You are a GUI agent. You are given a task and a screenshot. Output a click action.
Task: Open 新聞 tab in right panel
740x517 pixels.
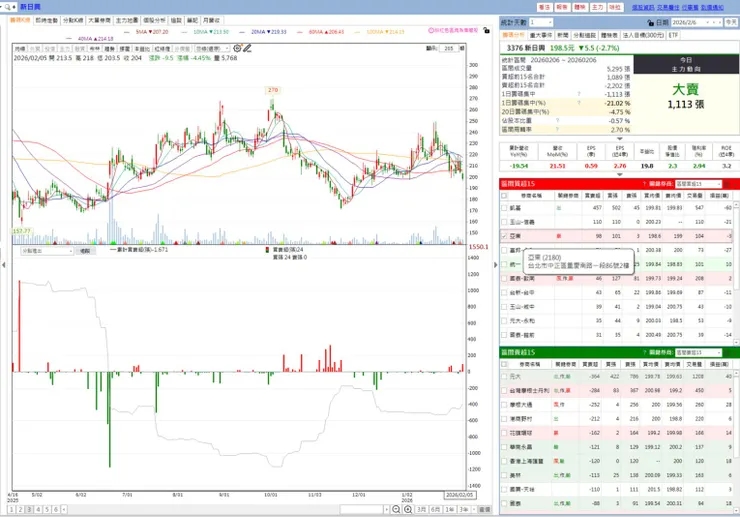click(563, 35)
